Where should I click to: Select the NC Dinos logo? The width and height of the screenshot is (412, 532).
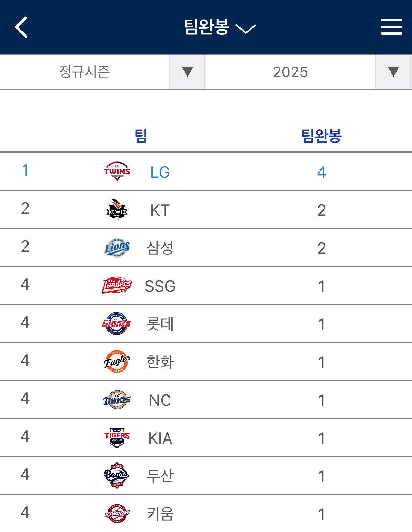coord(117,400)
